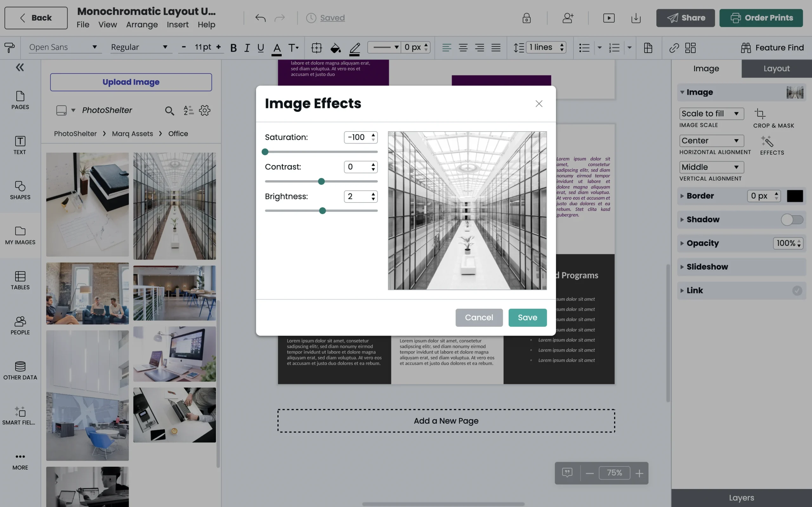This screenshot has height=507, width=812.
Task: Select the Text tool in the left sidebar
Action: (20, 145)
